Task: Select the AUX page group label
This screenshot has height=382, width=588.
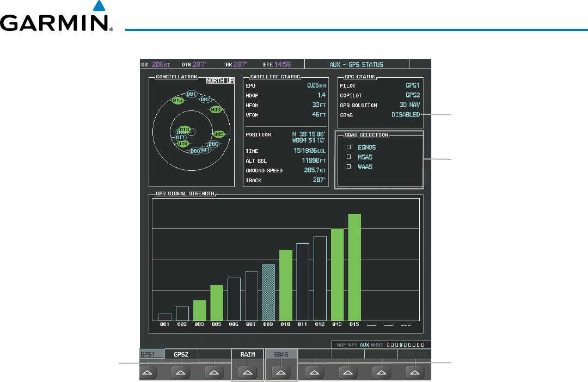Action: (x=364, y=345)
